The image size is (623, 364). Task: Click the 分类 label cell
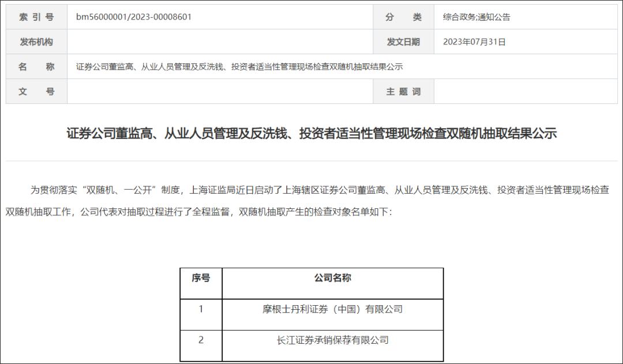pos(403,17)
